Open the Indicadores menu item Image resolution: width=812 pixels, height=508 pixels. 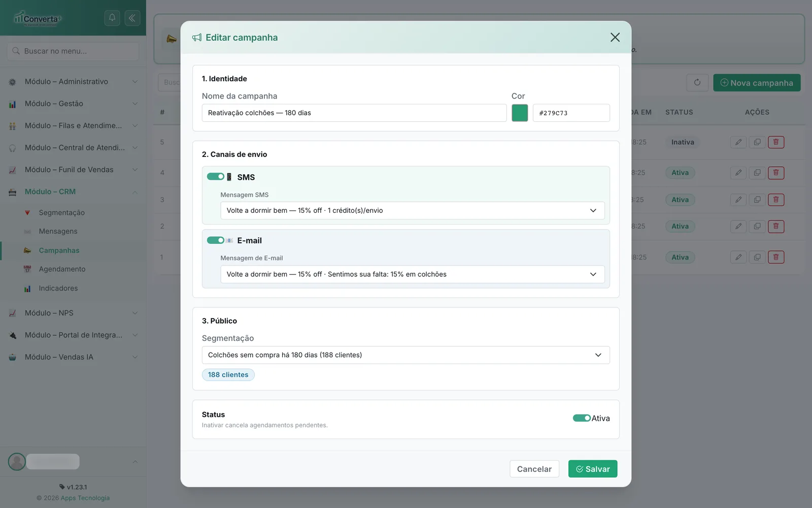coord(58,288)
